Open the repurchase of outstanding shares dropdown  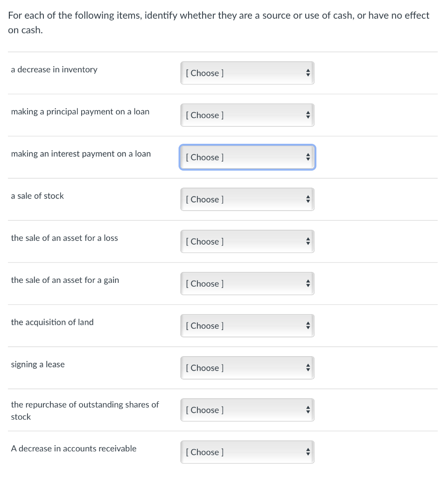[247, 410]
